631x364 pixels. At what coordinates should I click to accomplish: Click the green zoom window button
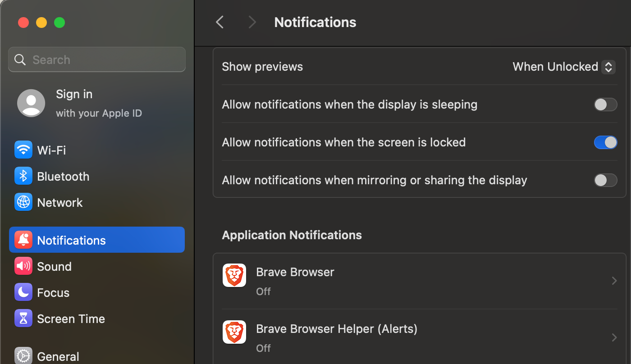(59, 23)
